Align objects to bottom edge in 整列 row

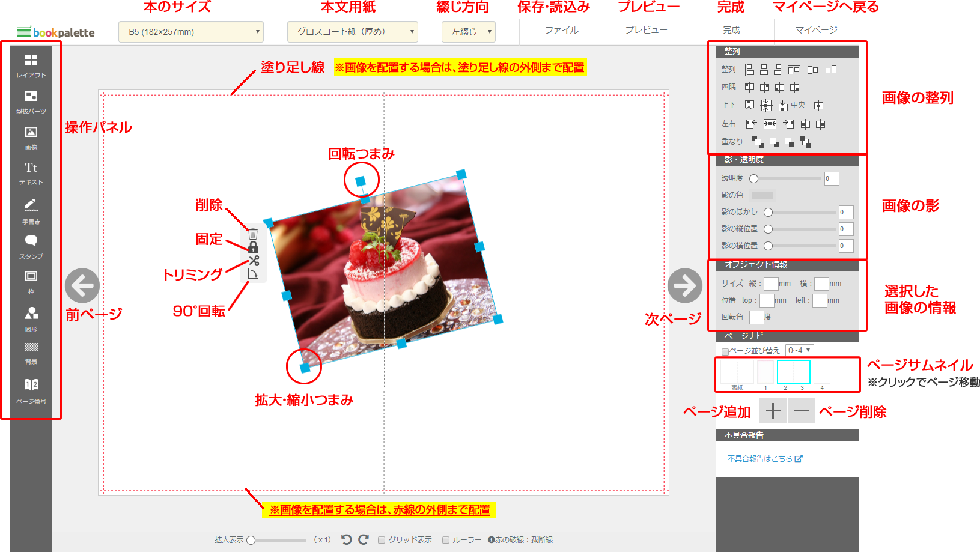pyautogui.click(x=831, y=70)
